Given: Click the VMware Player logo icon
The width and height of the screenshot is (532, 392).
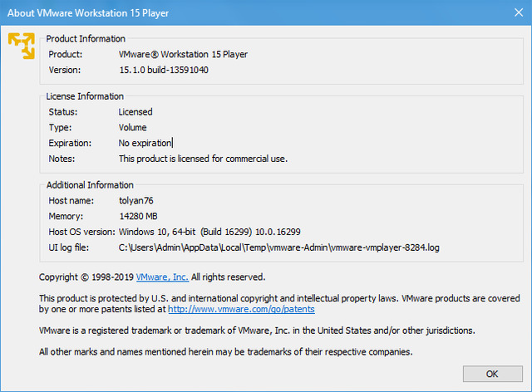Looking at the screenshot, I should (21, 45).
